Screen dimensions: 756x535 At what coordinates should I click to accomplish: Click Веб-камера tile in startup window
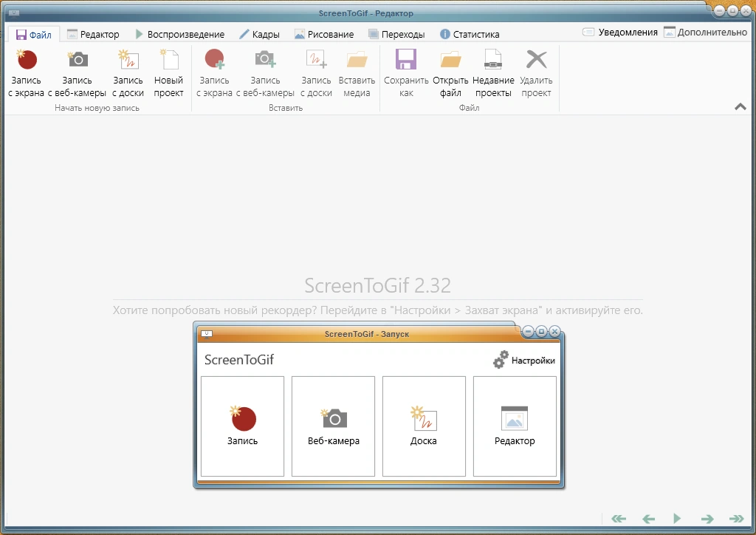tap(333, 426)
